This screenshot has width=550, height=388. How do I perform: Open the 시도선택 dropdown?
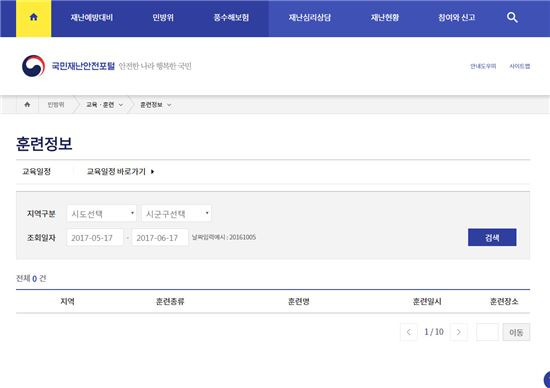coord(101,214)
